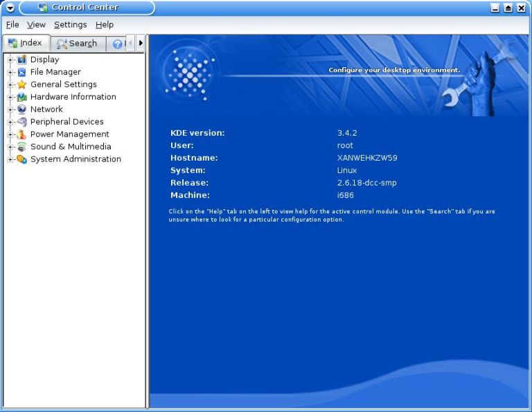Image resolution: width=532 pixels, height=412 pixels.
Task: Expand the Display tree node
Action: point(10,60)
